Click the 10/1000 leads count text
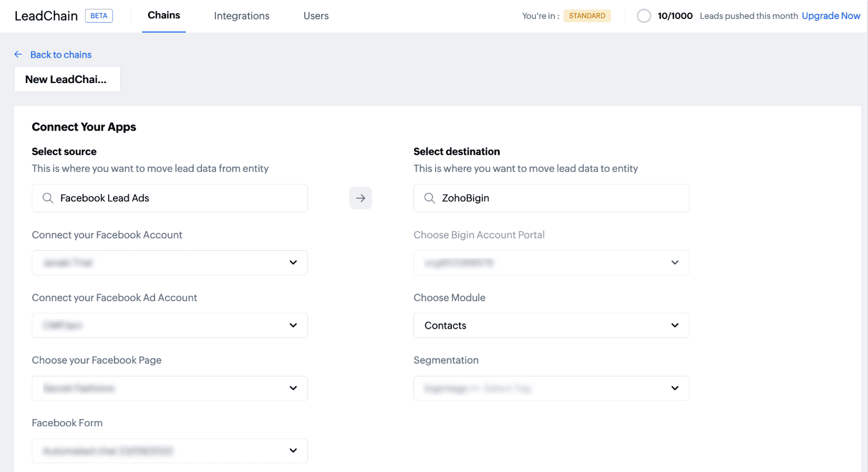Image resolution: width=868 pixels, height=472 pixels. coord(675,16)
